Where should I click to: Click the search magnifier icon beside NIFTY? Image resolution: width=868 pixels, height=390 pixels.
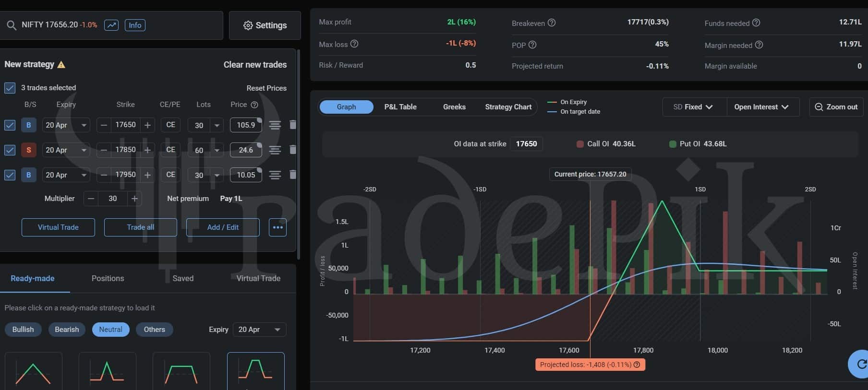(12, 25)
